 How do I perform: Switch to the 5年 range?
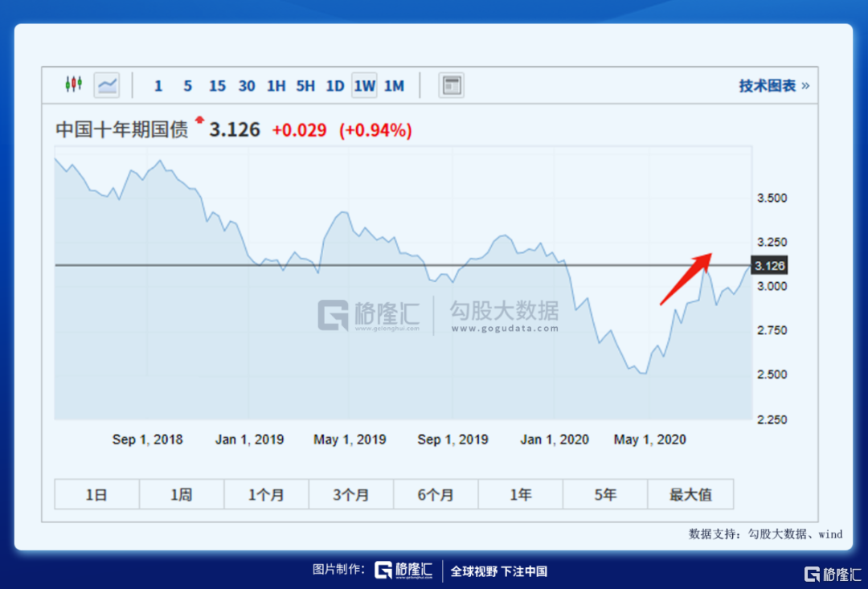click(x=605, y=494)
